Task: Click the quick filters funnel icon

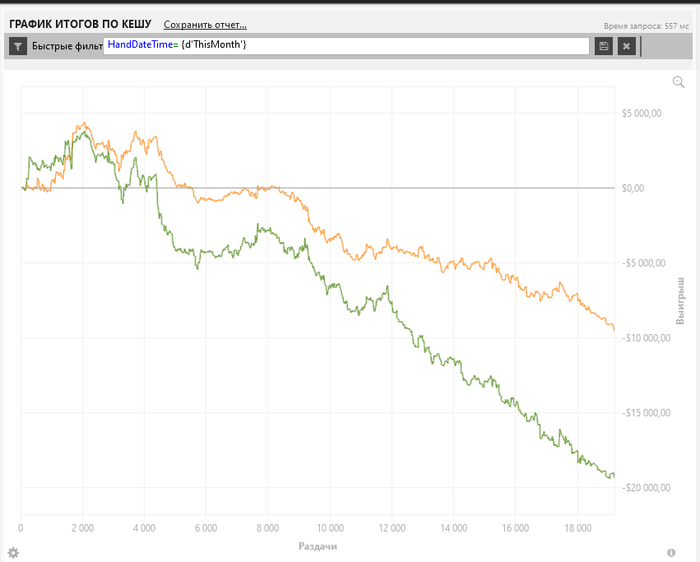Action: [18, 46]
